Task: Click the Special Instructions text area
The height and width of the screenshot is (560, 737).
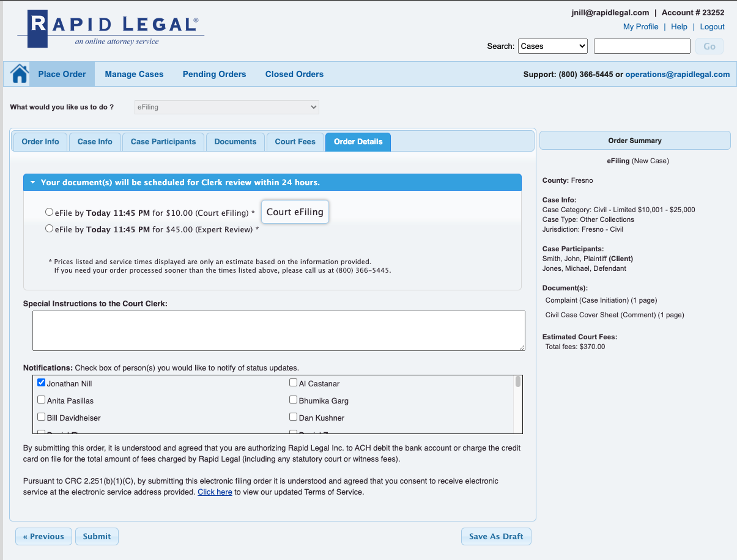Action: 279,331
